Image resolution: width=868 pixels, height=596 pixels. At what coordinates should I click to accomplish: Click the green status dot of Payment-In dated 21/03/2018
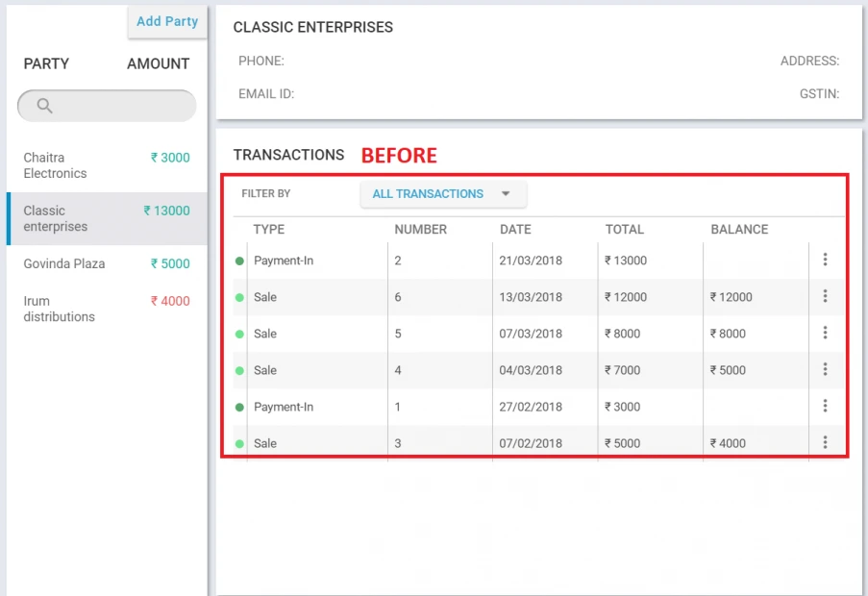coord(239,261)
